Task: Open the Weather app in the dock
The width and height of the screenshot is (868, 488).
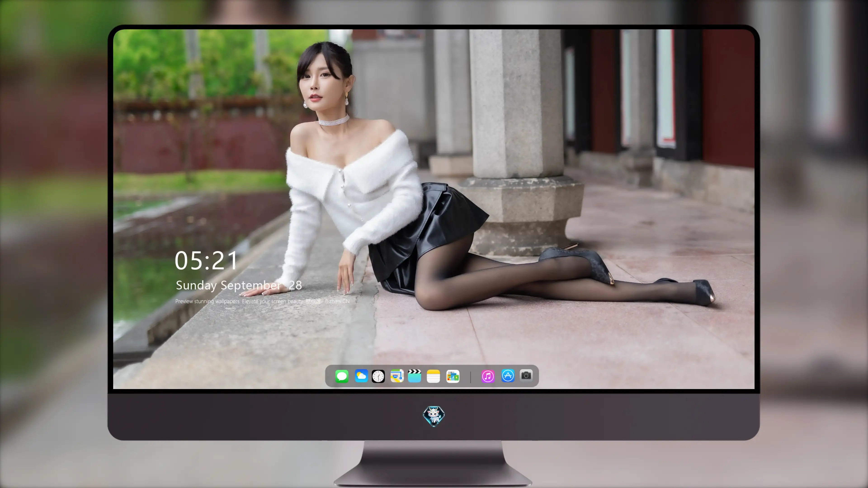Action: 361,376
